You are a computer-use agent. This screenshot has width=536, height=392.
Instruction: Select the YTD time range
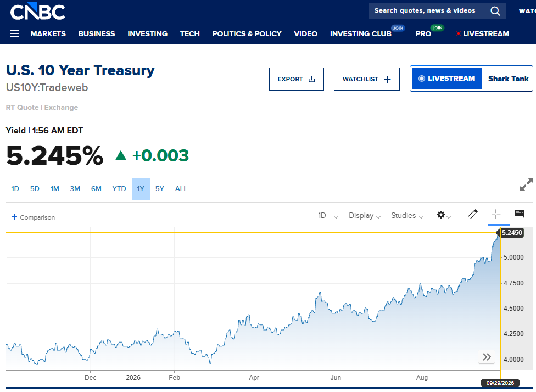tap(119, 189)
